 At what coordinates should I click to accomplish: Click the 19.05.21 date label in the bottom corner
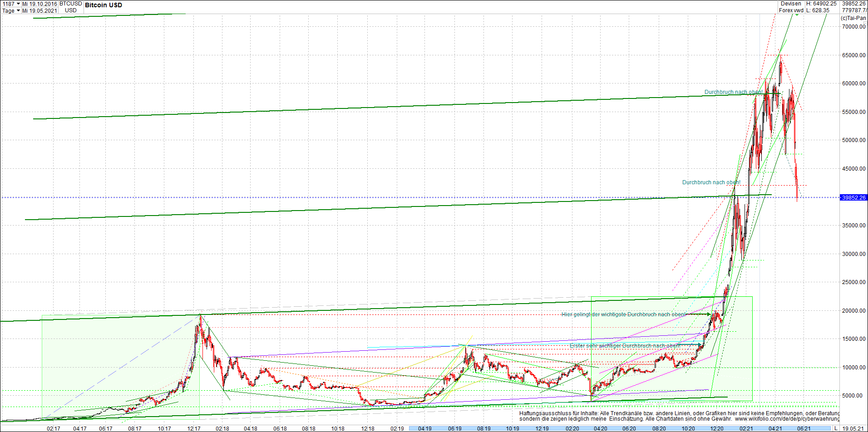click(853, 428)
